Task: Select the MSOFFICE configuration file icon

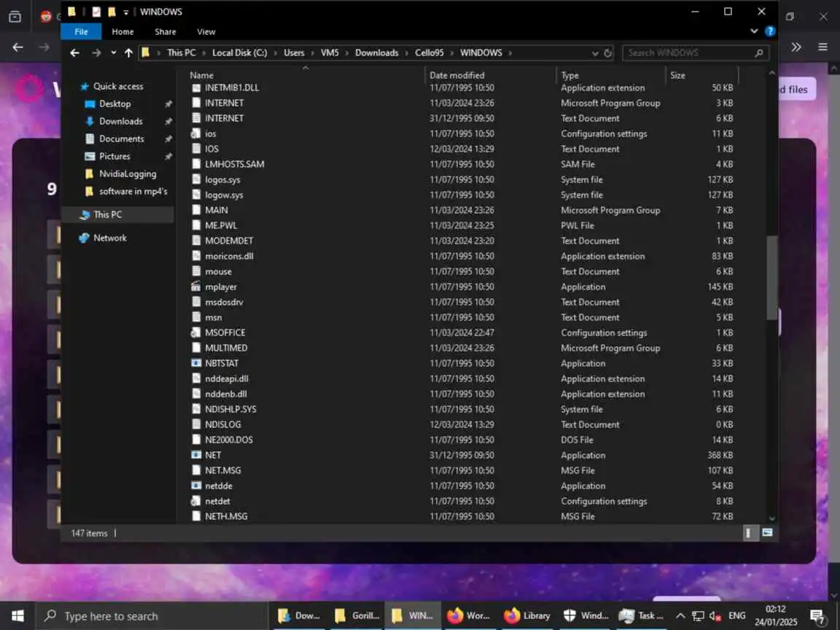Action: coord(196,332)
